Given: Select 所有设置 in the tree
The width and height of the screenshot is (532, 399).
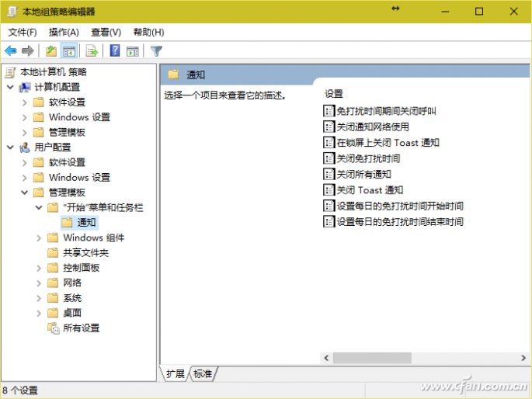Looking at the screenshot, I should pos(81,328).
